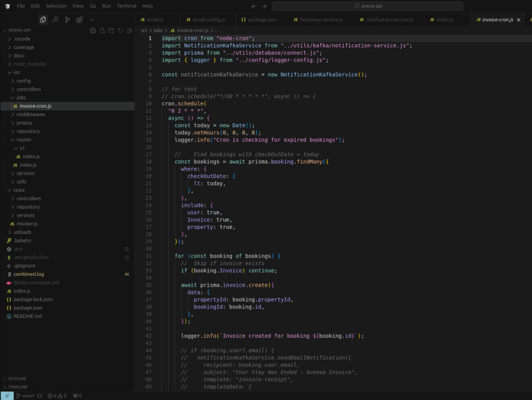The image size is (532, 400).
Task: Open the Selection menu
Action: tap(56, 6)
